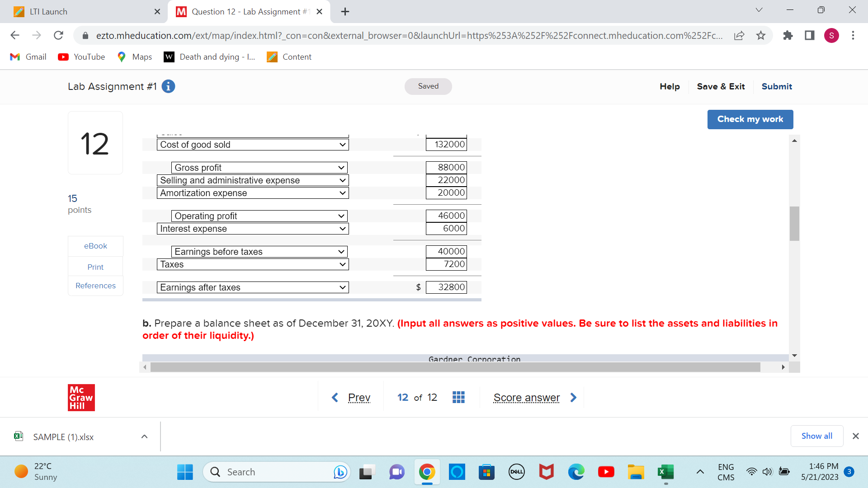Click the McGraw Hill logo
This screenshot has height=488, width=868.
pos(81,397)
